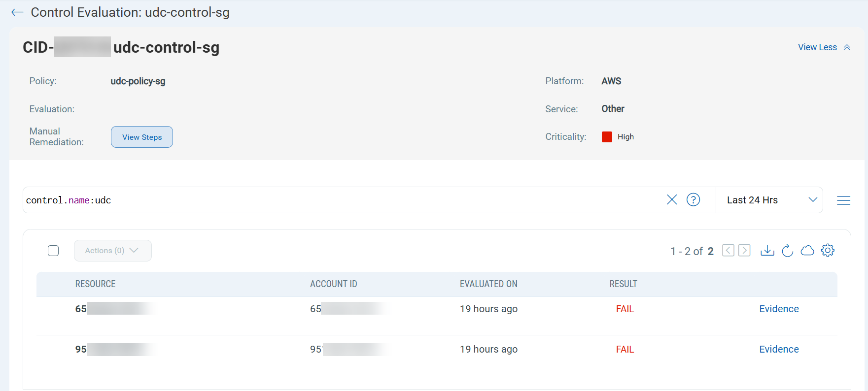This screenshot has width=868, height=391.
Task: Download the evaluation results
Action: point(767,251)
